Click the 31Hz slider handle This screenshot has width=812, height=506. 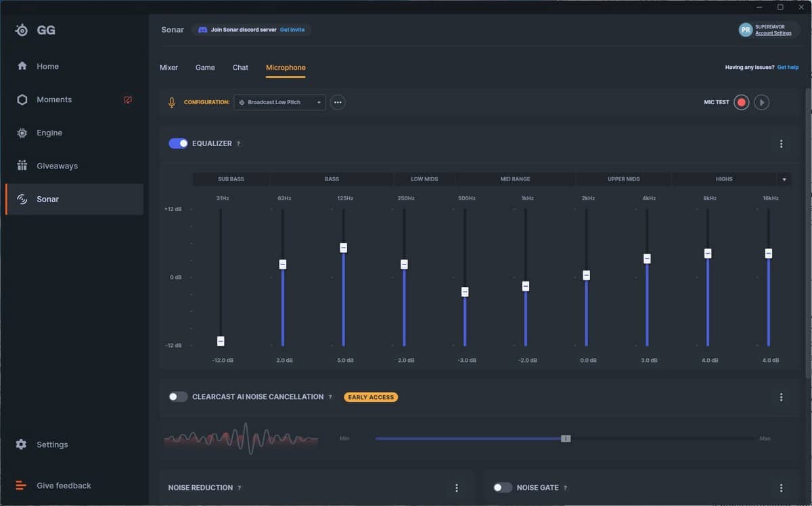221,341
